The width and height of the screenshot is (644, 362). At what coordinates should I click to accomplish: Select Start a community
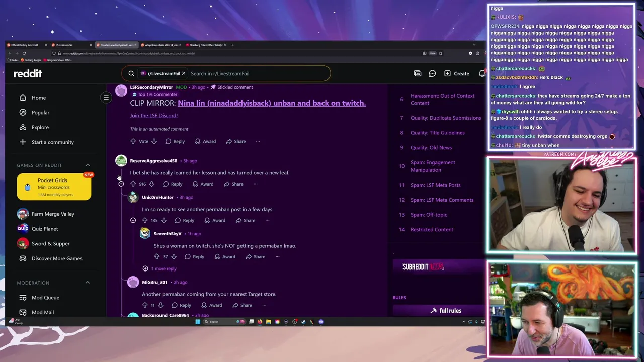pyautogui.click(x=52, y=142)
